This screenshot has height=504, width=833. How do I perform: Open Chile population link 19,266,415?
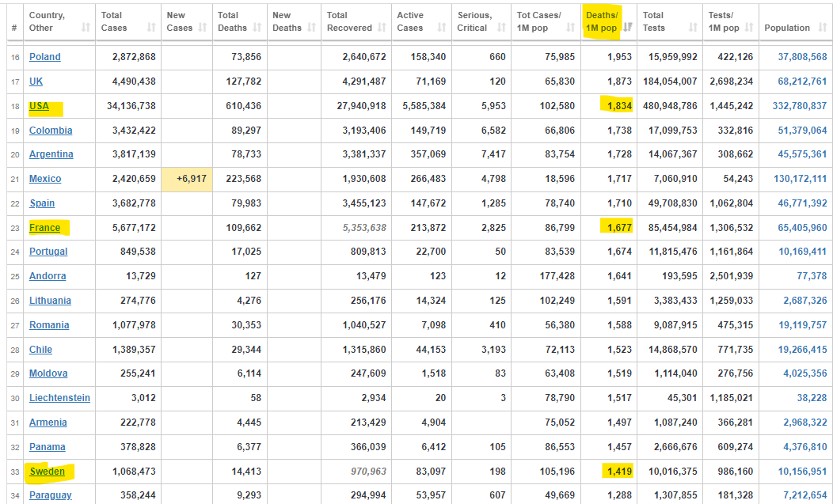tap(802, 349)
